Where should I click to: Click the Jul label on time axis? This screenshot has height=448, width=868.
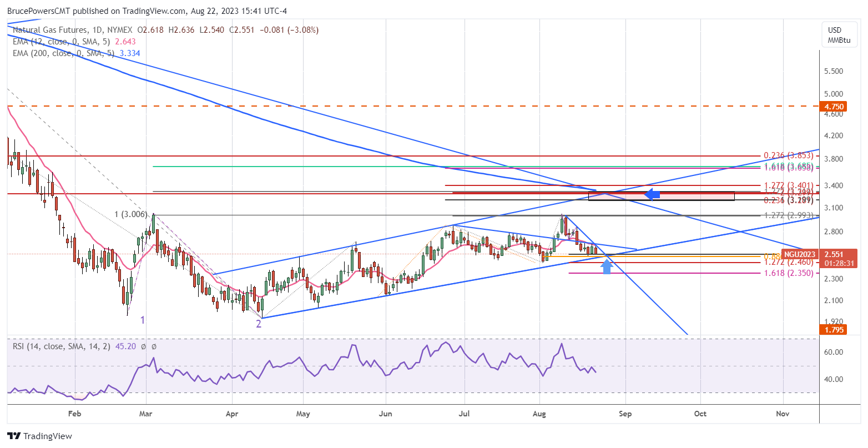(465, 414)
